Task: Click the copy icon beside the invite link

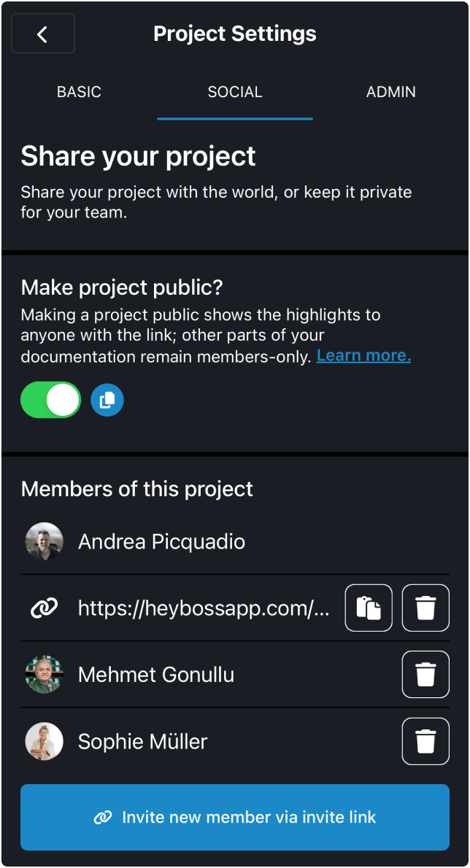Action: (x=369, y=608)
